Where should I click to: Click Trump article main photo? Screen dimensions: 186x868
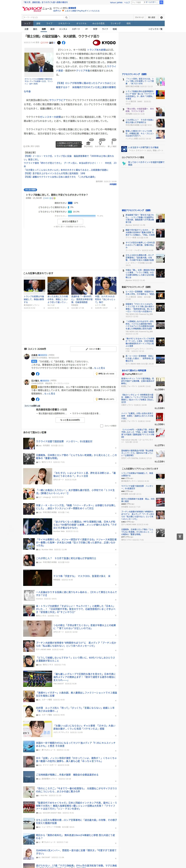click(x=39, y=63)
